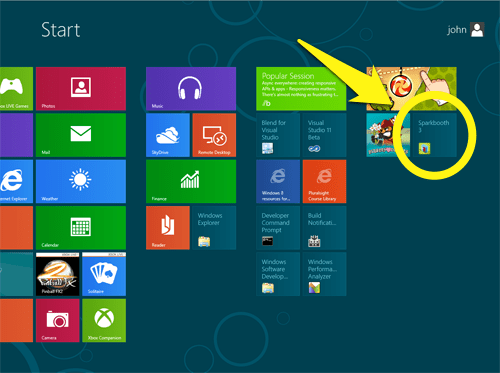The width and height of the screenshot is (500, 373).
Task: Open the Cut the Rope tile
Action: (411, 89)
